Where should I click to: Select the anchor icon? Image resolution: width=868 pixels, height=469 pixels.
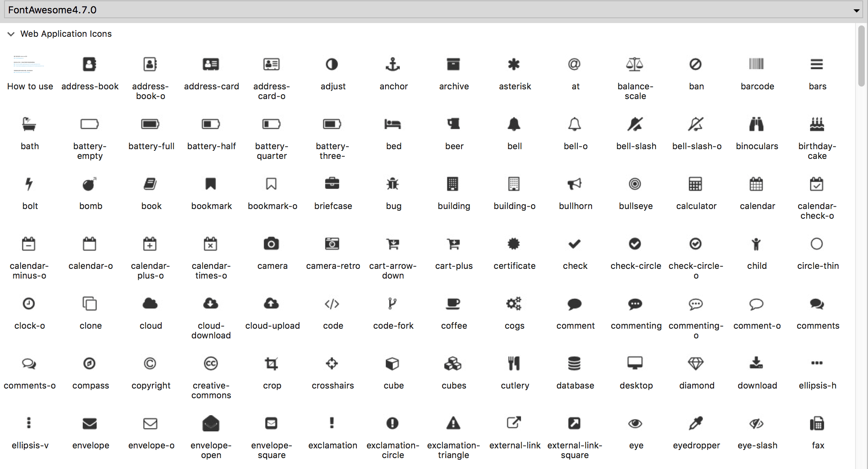(x=392, y=64)
